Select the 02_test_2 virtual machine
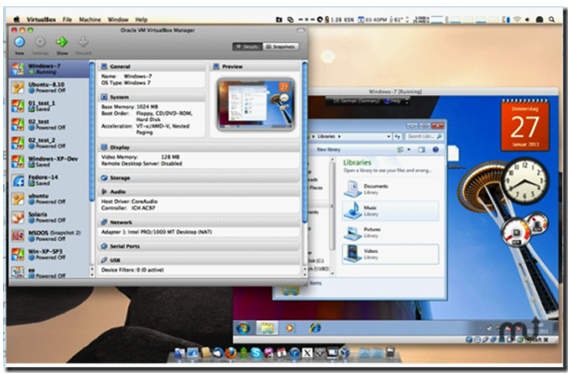 click(x=49, y=143)
